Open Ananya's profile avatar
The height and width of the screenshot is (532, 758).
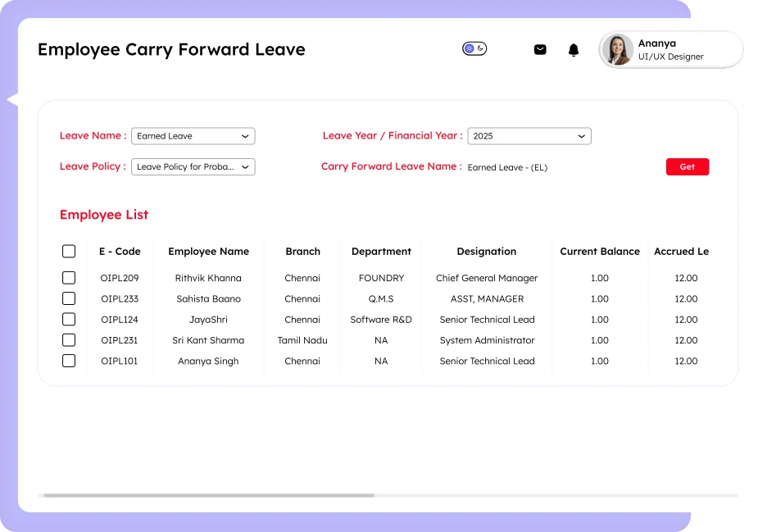(617, 49)
